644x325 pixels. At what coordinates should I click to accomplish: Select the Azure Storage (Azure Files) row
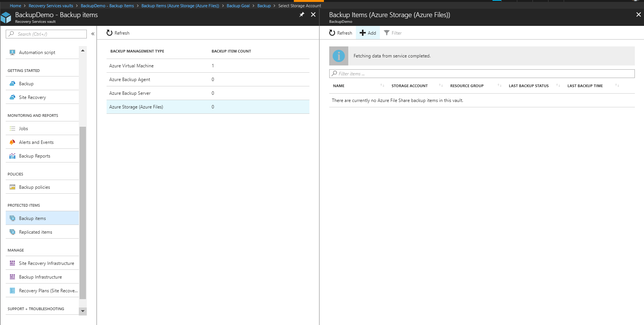pos(208,107)
